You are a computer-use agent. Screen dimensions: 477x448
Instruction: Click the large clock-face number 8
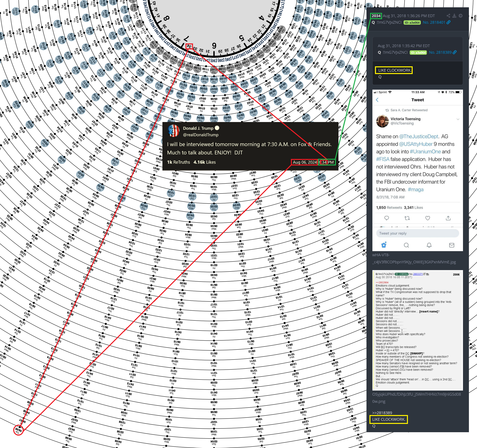[167, 18]
